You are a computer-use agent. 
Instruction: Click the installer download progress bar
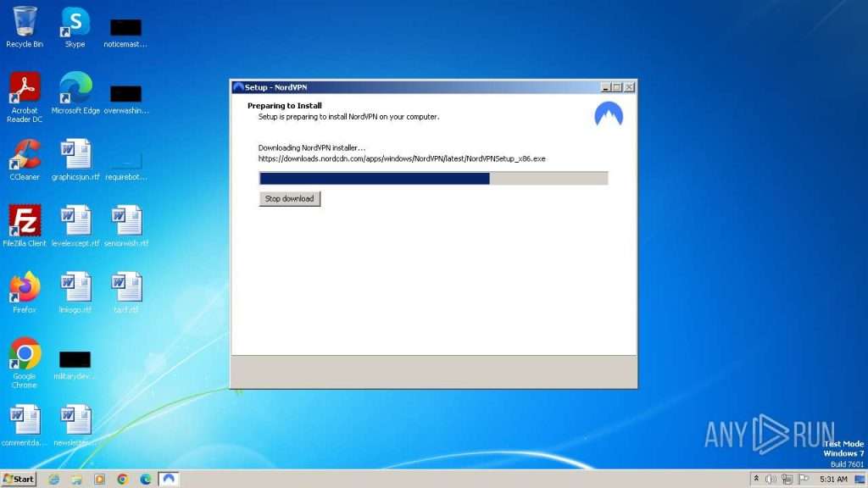click(432, 178)
